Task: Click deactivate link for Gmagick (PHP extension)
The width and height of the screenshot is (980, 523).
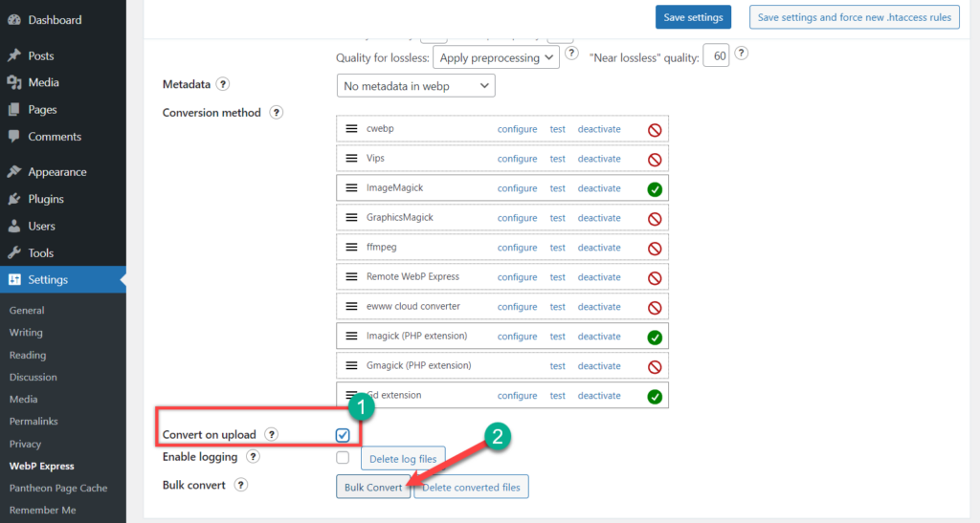Action: point(599,366)
